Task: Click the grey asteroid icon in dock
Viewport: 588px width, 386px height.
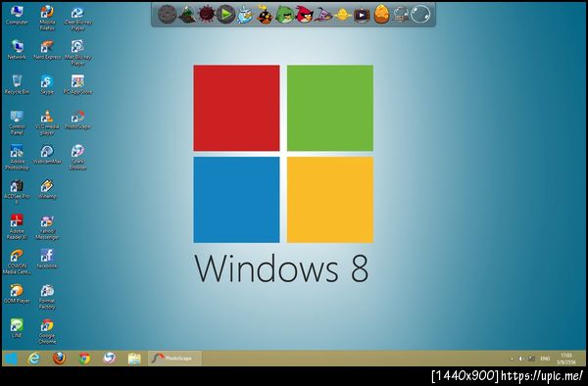Action: point(167,15)
